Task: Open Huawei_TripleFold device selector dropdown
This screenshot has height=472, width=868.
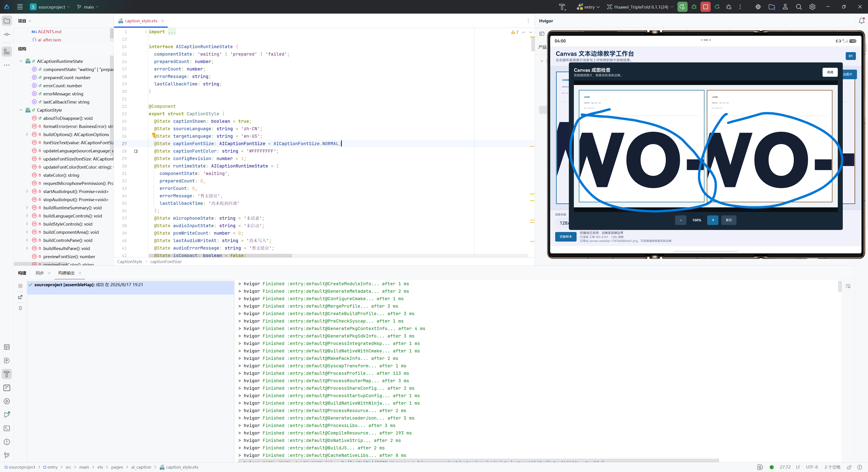Action: coord(640,7)
